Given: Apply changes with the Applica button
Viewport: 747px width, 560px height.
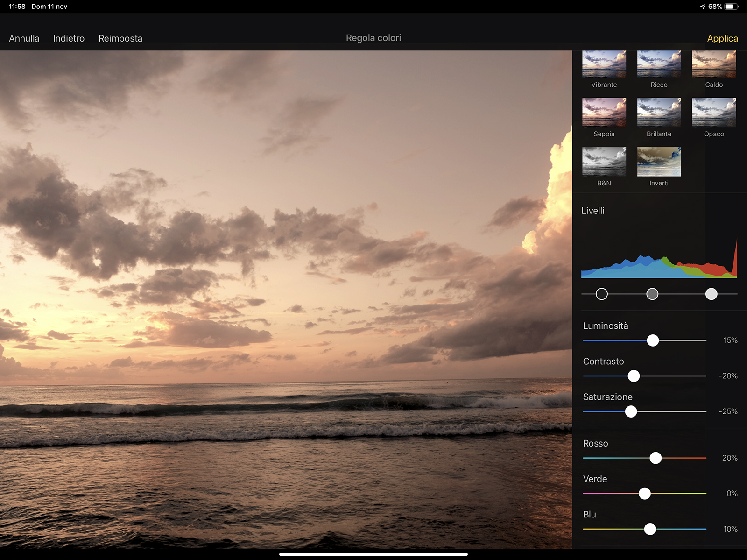Looking at the screenshot, I should coord(722,38).
